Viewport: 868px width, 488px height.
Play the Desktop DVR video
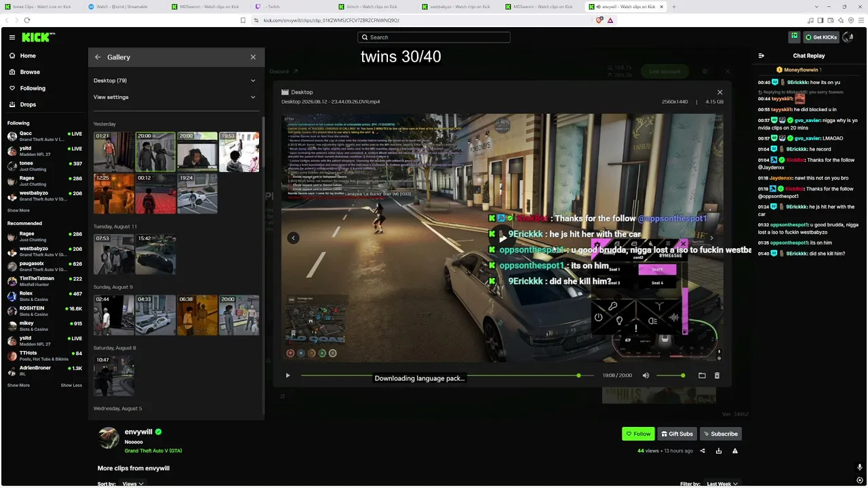[x=288, y=375]
